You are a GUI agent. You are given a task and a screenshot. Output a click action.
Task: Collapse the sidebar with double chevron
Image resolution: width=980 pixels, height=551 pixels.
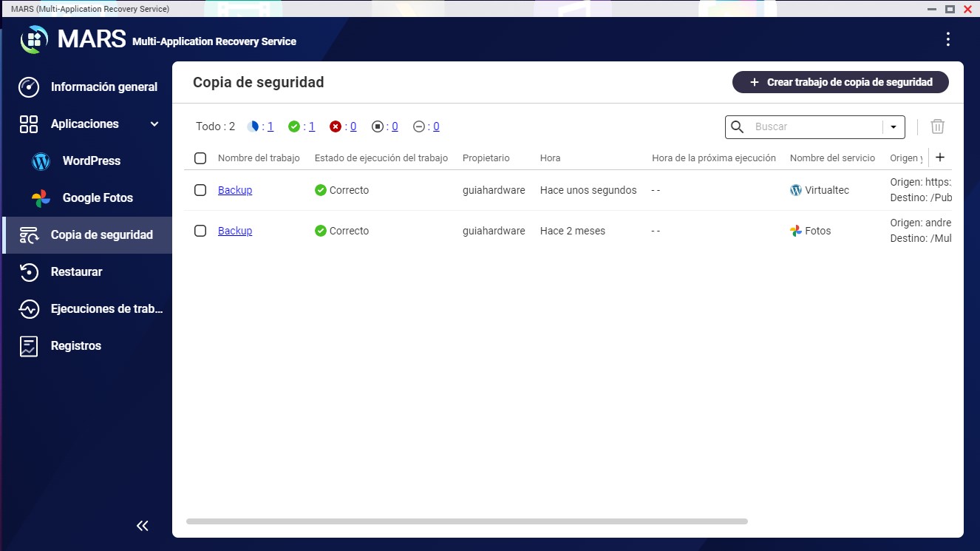click(x=143, y=526)
